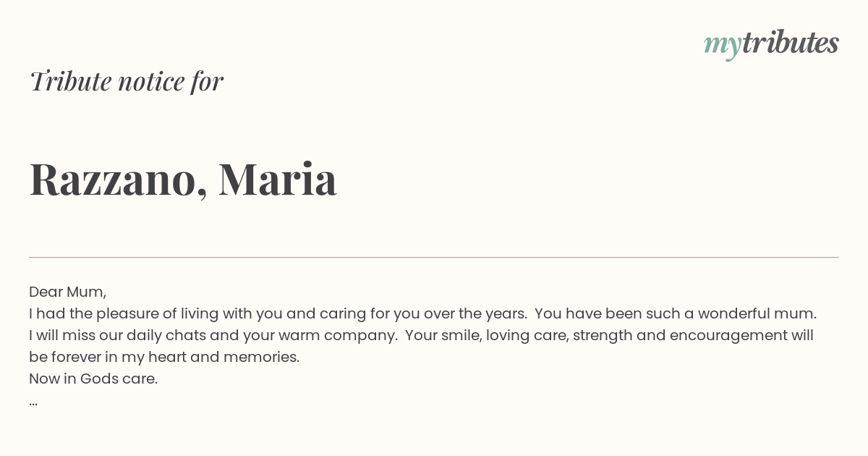Image resolution: width=868 pixels, height=456 pixels.
Task: Click the green "my" in the logo
Action: click(x=722, y=45)
